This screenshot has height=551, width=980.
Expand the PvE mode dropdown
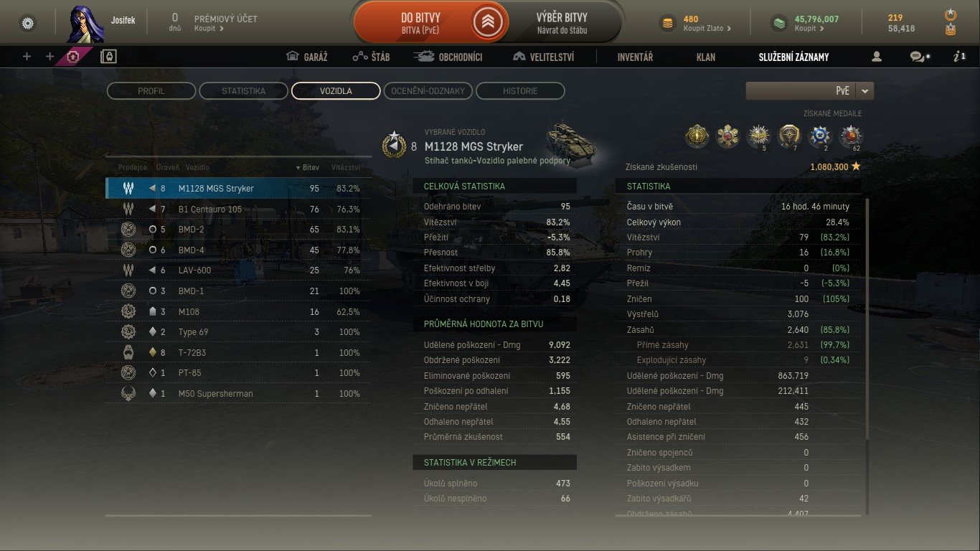pyautogui.click(x=865, y=91)
